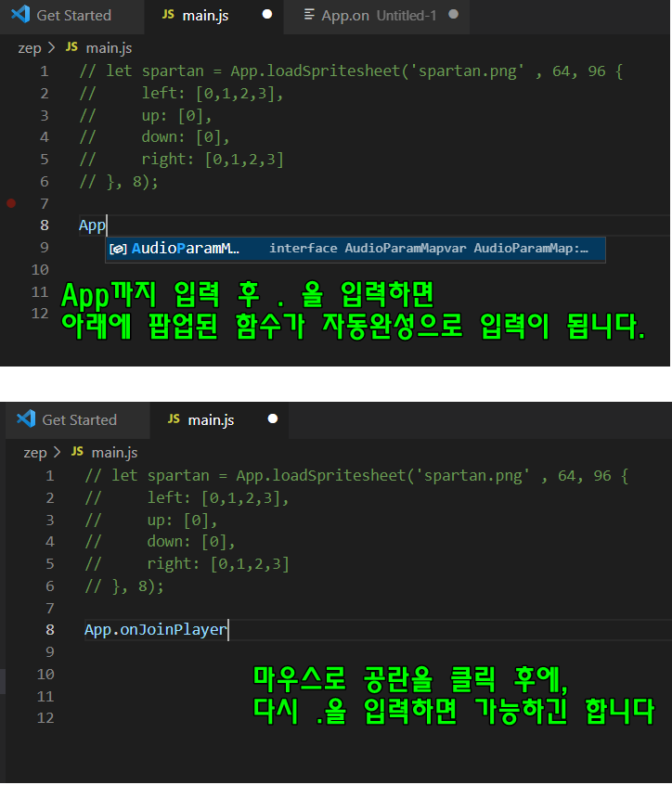
Task: Click JS icon in bottom breadcrumb
Action: (78, 452)
